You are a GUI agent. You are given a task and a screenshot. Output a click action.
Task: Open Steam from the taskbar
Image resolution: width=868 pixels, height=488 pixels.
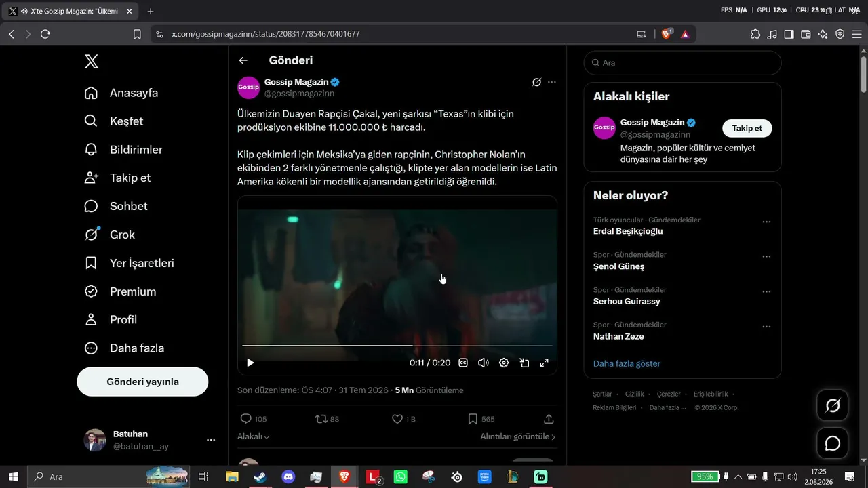[x=260, y=477]
